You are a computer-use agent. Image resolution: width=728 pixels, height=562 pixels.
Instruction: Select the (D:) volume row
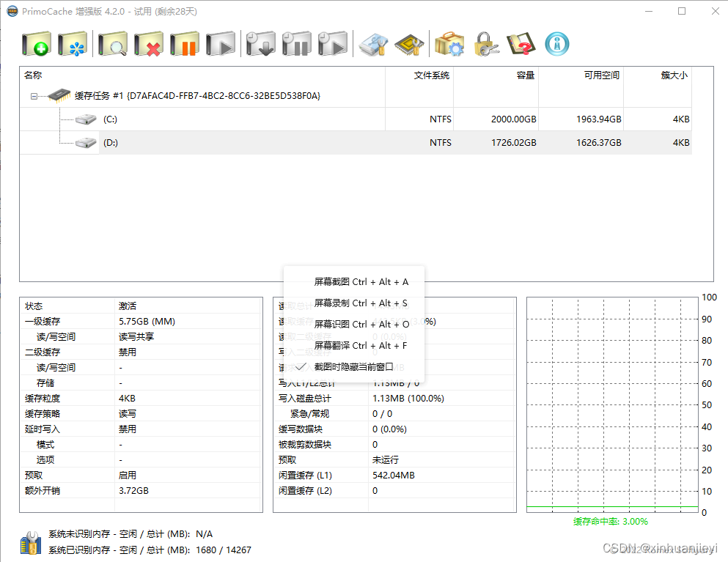[356, 142]
